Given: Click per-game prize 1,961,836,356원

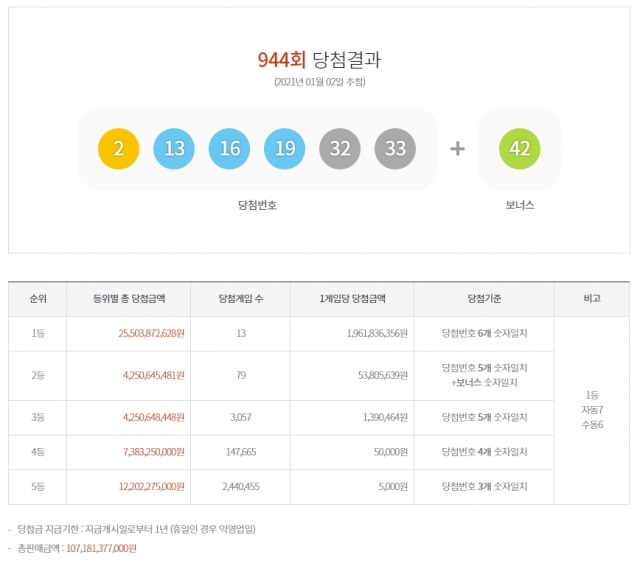Looking at the screenshot, I should 377,334.
